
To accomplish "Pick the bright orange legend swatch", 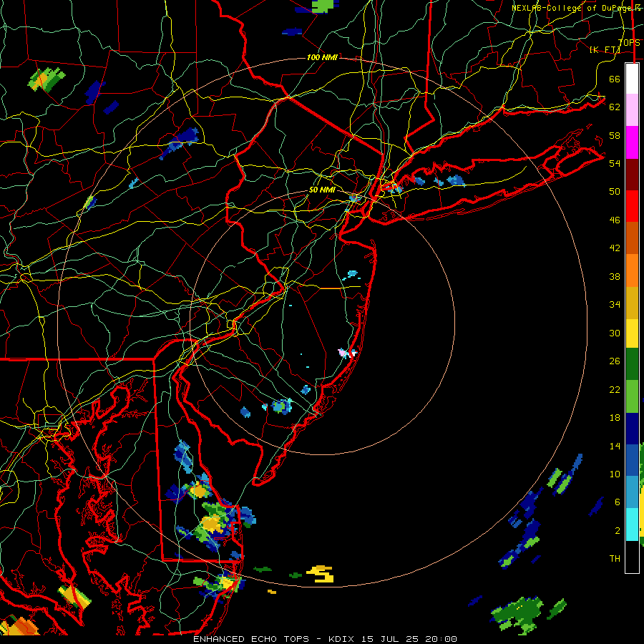I will point(632,270).
